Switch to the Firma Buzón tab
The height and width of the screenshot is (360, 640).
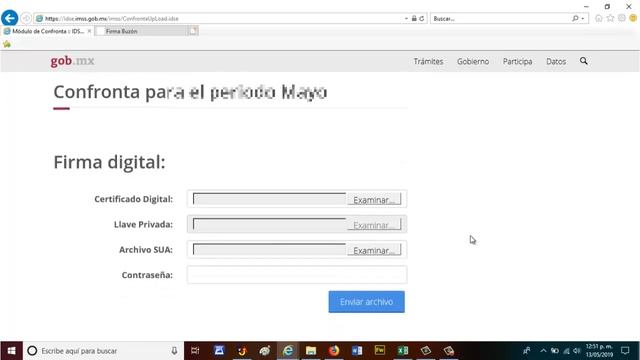pos(142,31)
